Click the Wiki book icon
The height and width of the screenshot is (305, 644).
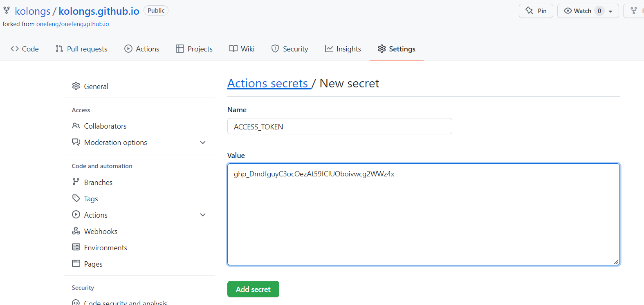(233, 49)
